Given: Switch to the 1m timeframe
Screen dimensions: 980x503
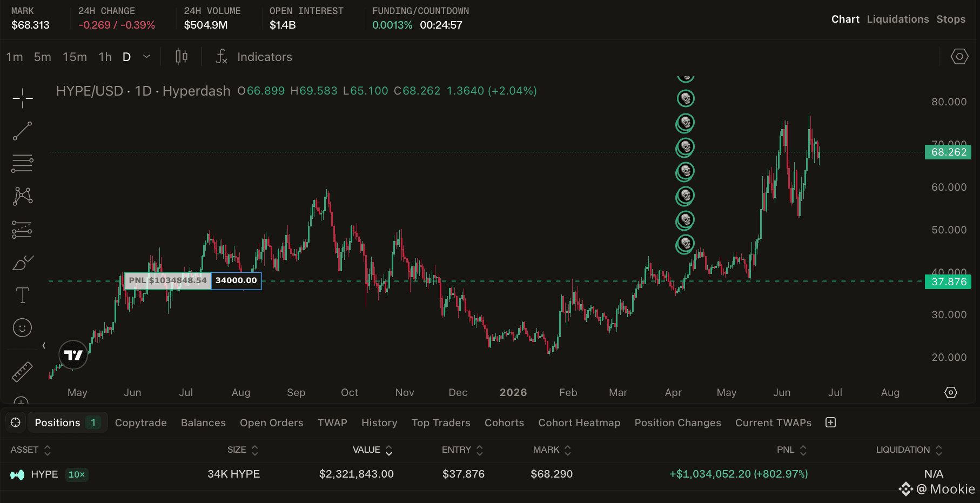Looking at the screenshot, I should [15, 57].
